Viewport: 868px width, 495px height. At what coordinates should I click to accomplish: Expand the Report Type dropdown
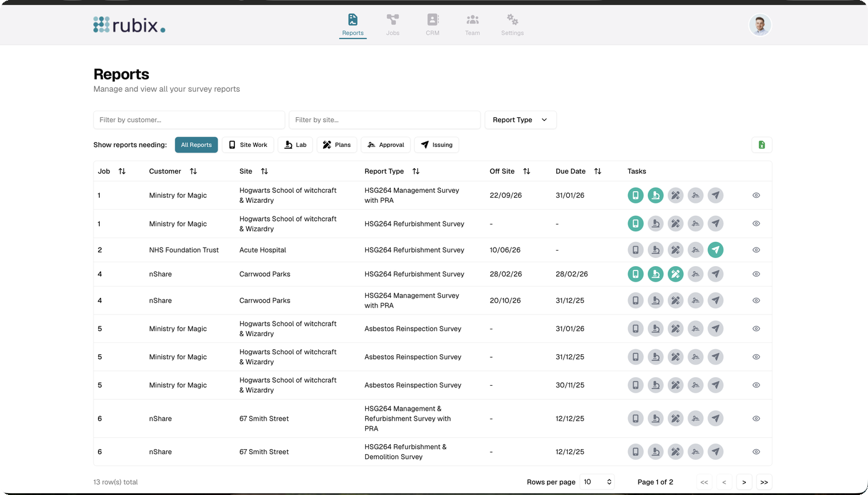(520, 120)
